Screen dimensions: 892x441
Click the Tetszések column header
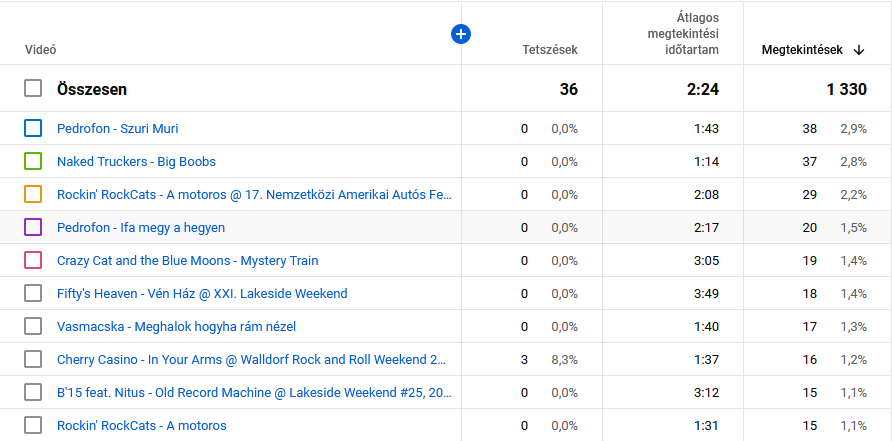(549, 49)
